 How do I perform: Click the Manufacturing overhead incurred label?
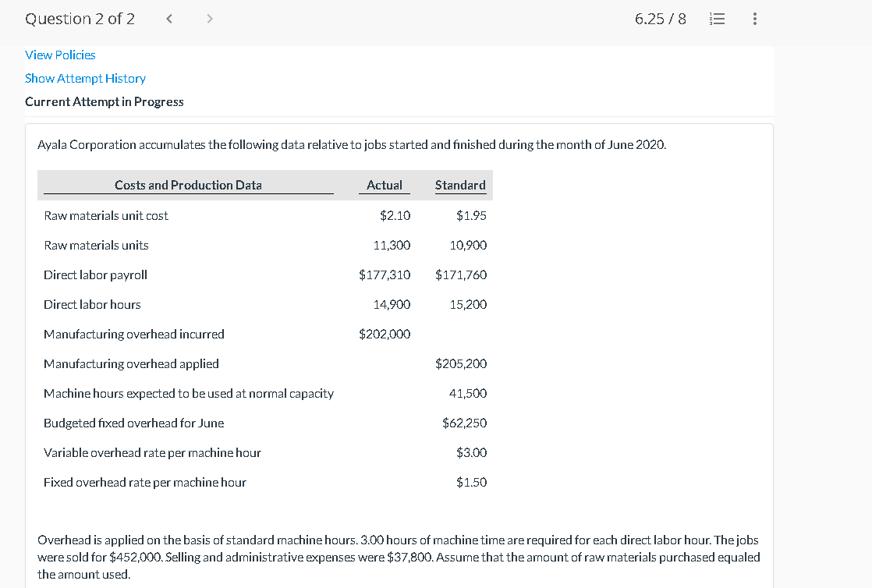[134, 335]
